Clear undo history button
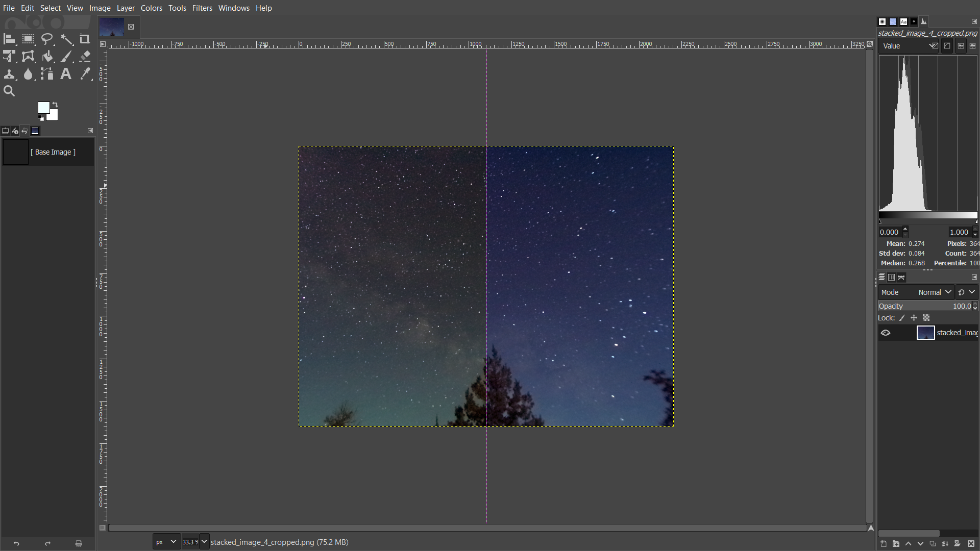The height and width of the screenshot is (551, 980). tap(79, 543)
